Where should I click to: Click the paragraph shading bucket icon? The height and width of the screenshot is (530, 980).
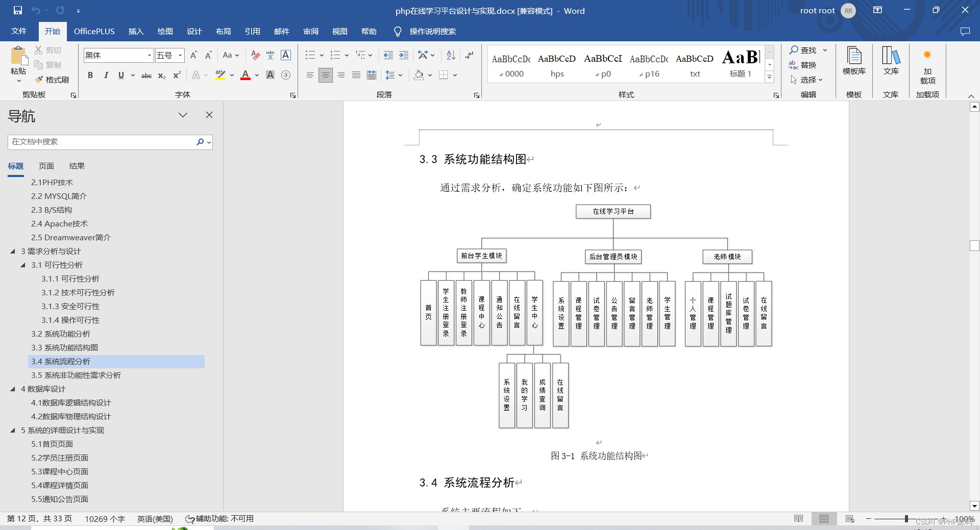click(x=419, y=75)
